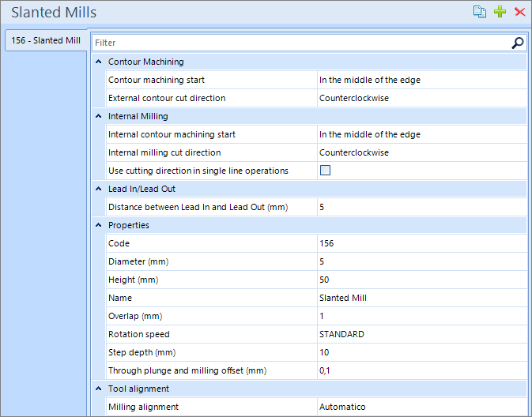Select the Overlap (mm) label
The height and width of the screenshot is (417, 532).
(135, 317)
